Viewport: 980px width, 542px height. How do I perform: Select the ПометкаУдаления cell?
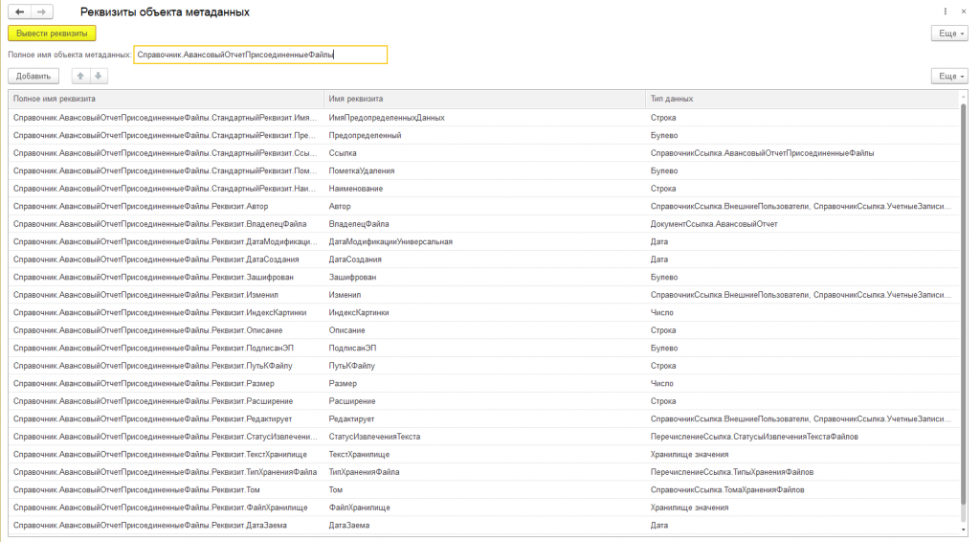coord(484,170)
